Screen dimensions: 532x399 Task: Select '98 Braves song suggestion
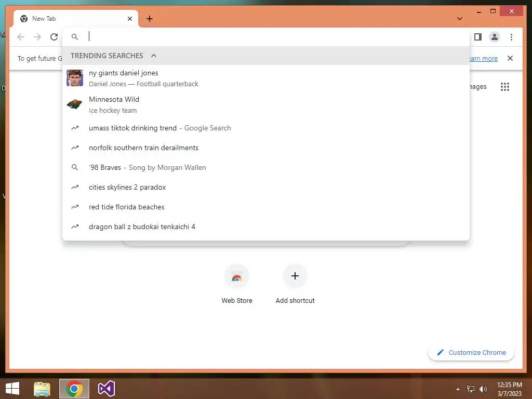266,167
